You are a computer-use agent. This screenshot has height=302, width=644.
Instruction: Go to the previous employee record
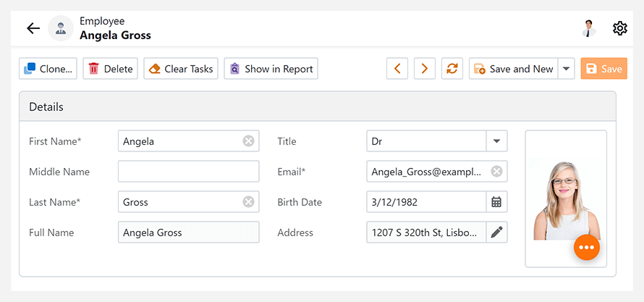397,69
